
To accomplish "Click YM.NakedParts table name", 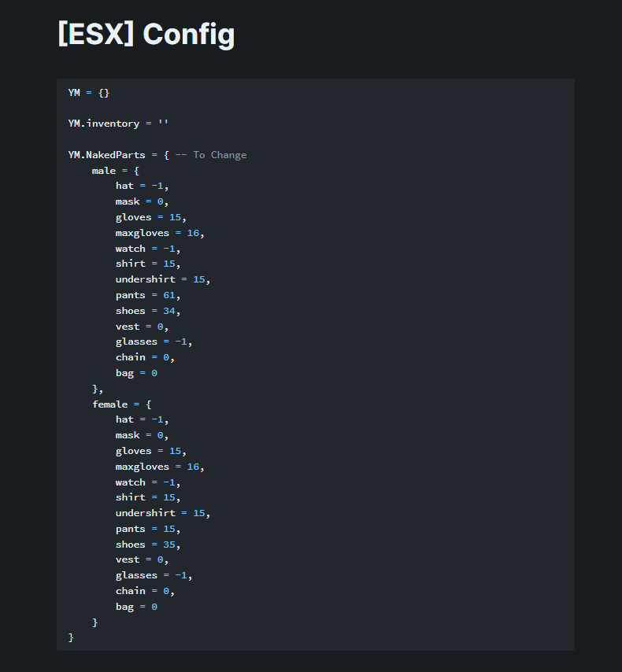I will pyautogui.click(x=107, y=155).
